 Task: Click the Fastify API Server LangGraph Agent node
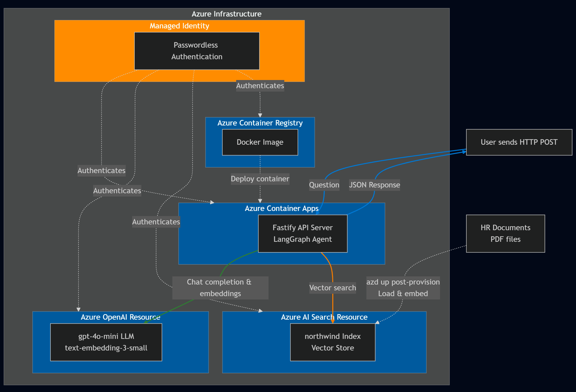point(303,234)
